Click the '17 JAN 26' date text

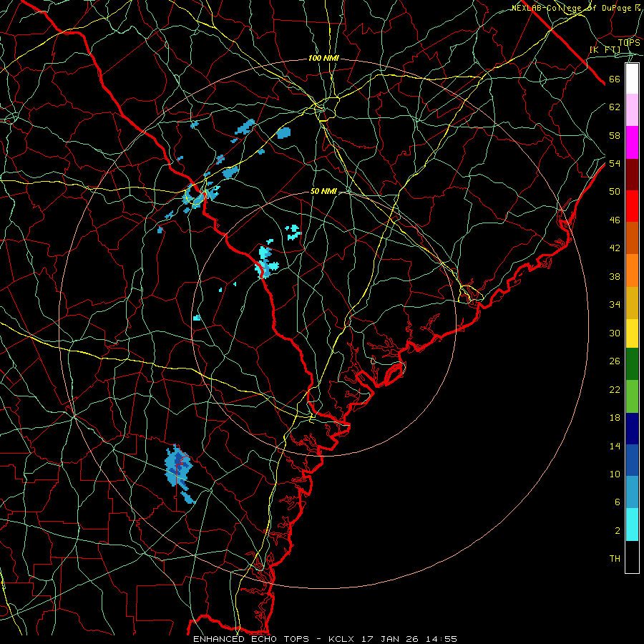pos(391,639)
